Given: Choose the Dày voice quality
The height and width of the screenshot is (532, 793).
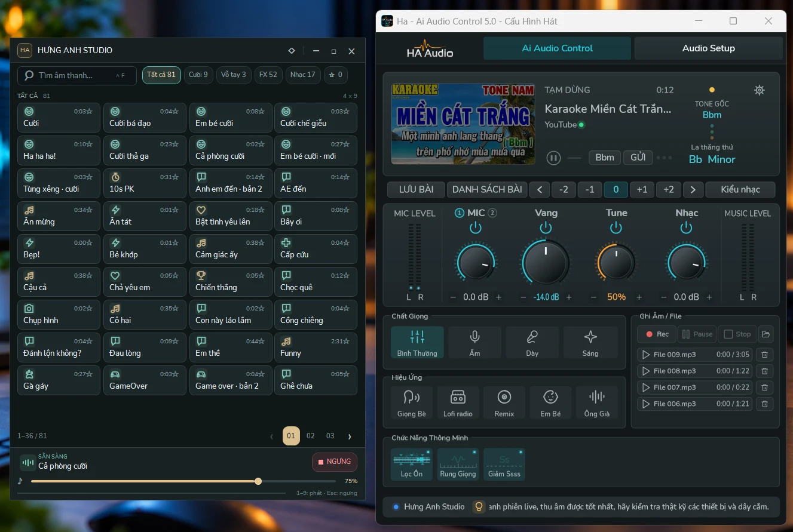Looking at the screenshot, I should coord(532,342).
